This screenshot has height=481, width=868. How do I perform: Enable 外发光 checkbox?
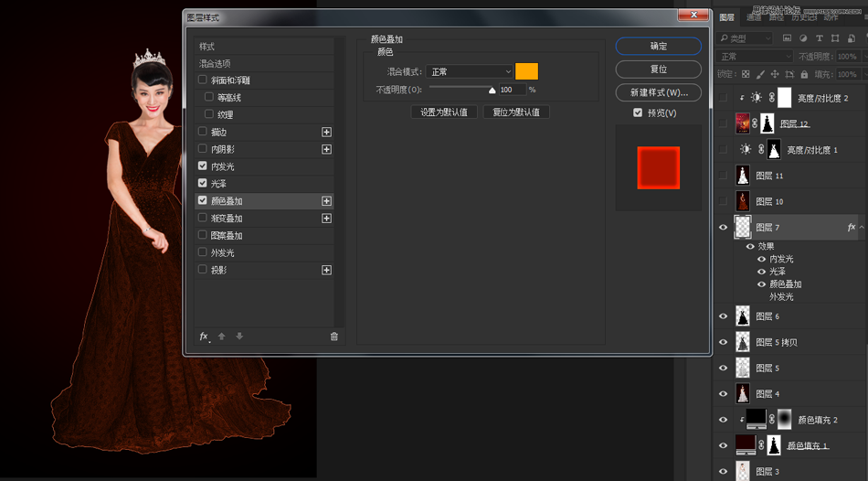(x=203, y=252)
